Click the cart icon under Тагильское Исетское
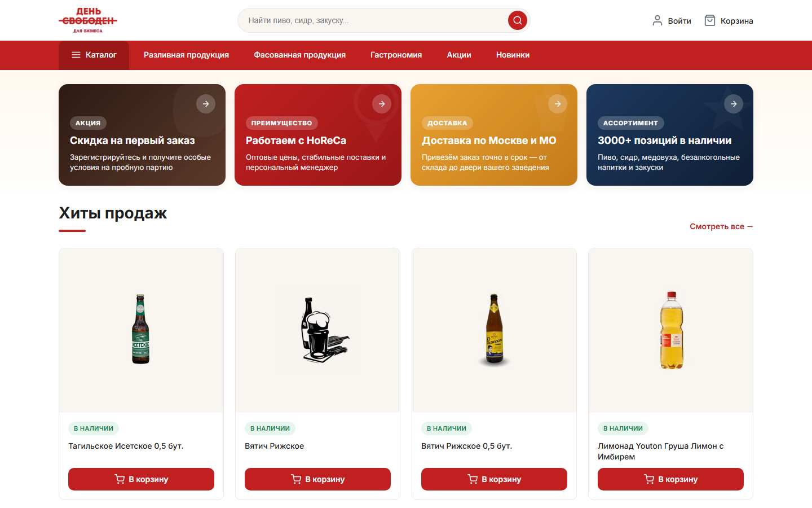This screenshot has height=508, width=812. pos(120,479)
